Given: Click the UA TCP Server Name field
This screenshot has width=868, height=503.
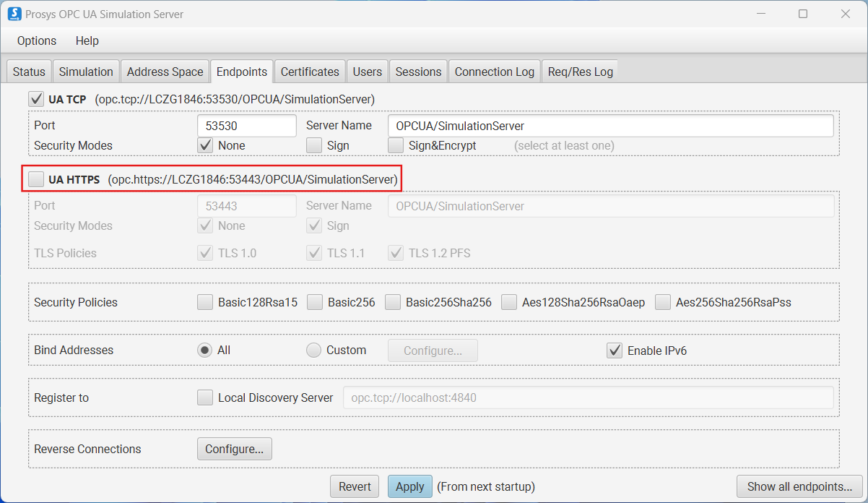Looking at the screenshot, I should click(x=610, y=126).
